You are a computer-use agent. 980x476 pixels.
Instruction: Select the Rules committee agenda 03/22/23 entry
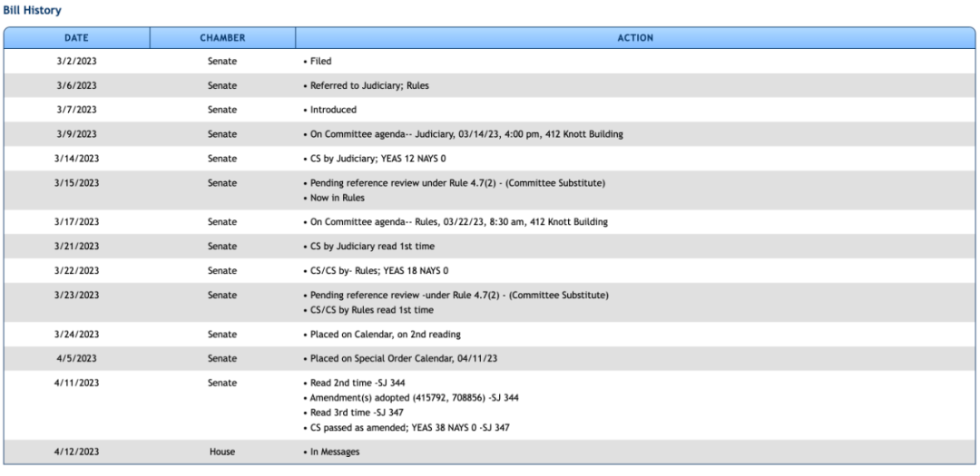pos(456,222)
